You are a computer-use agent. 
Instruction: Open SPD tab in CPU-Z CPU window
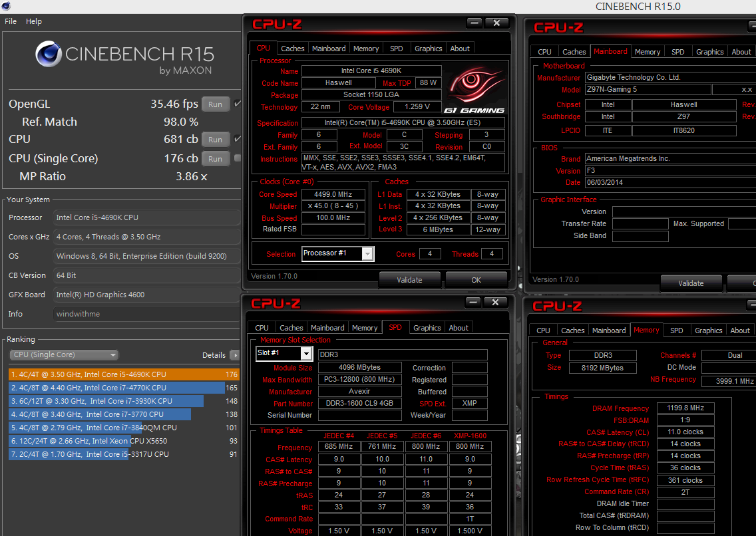coord(397,48)
